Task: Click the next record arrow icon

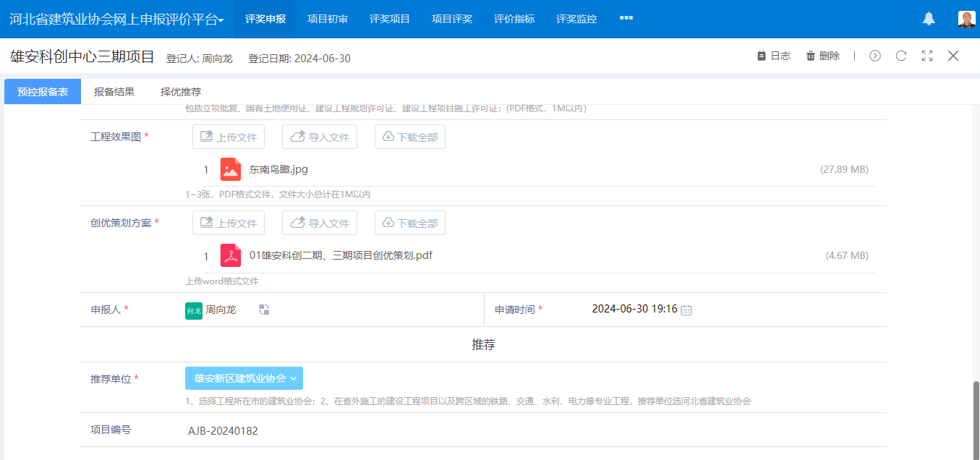Action: tap(875, 56)
